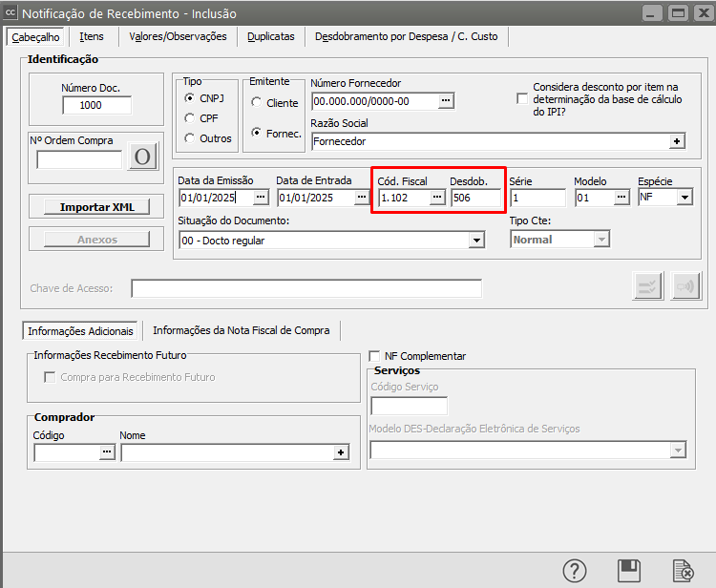Screen dimensions: 716x588
Task: Switch to Informações da Nota Fiscal de Compra
Action: tap(241, 330)
